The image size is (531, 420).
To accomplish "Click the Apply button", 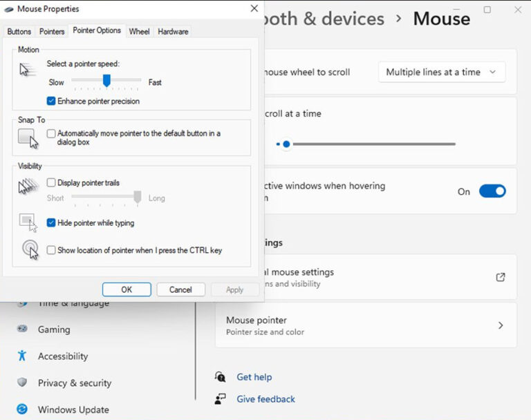I will (x=234, y=289).
